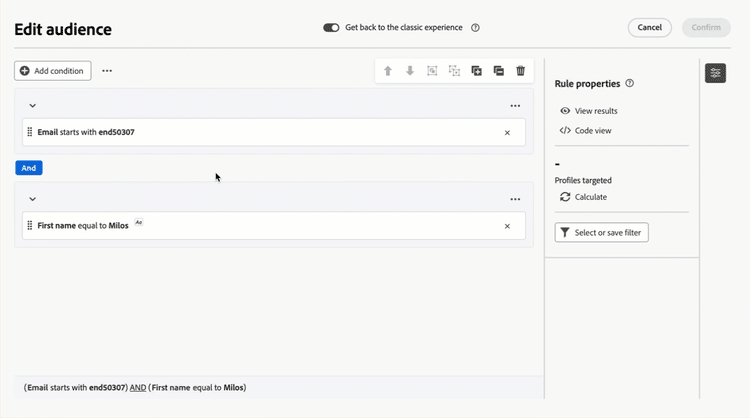Click the collapse all (minus) toolbar icon
Screen dimensions: 750x418
[x=498, y=71]
